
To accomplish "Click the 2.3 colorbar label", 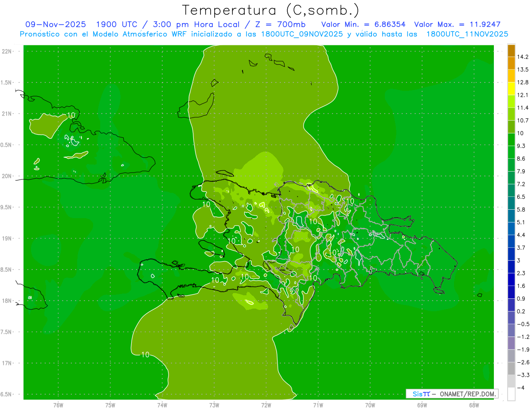I will (x=521, y=273).
